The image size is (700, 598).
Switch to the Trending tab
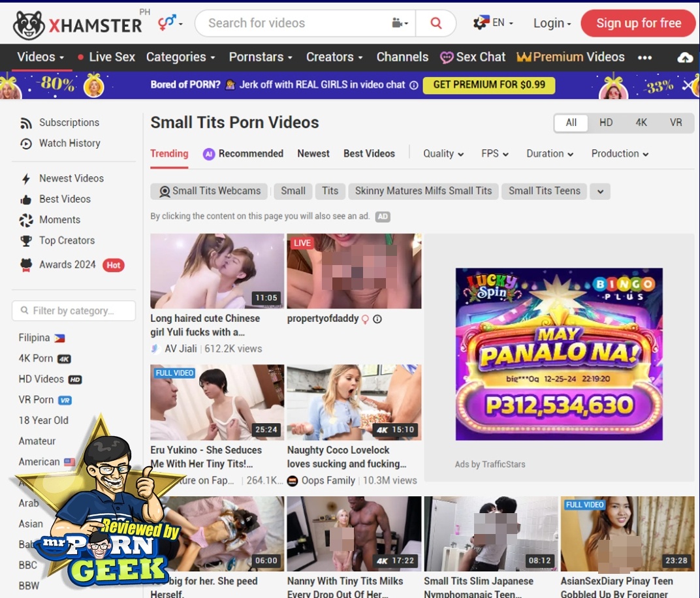(169, 153)
